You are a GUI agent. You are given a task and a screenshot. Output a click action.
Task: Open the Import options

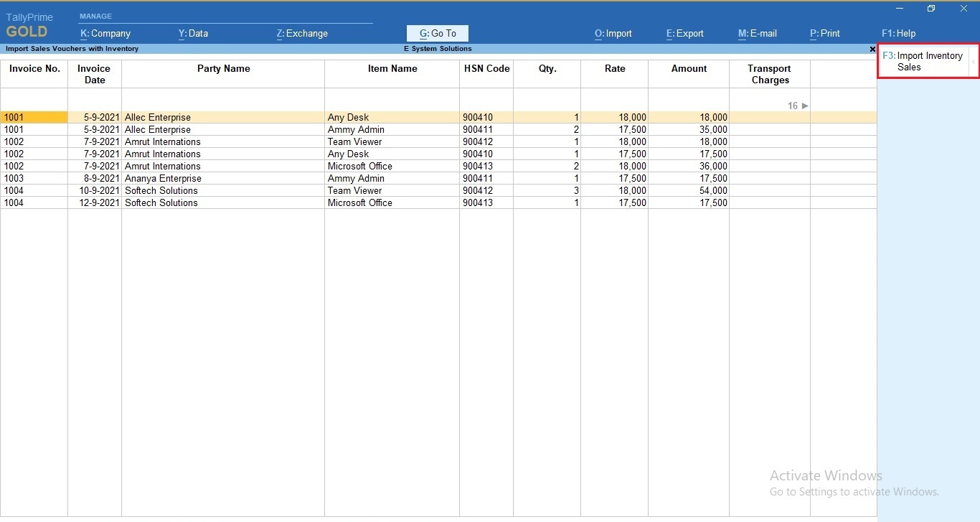(613, 33)
